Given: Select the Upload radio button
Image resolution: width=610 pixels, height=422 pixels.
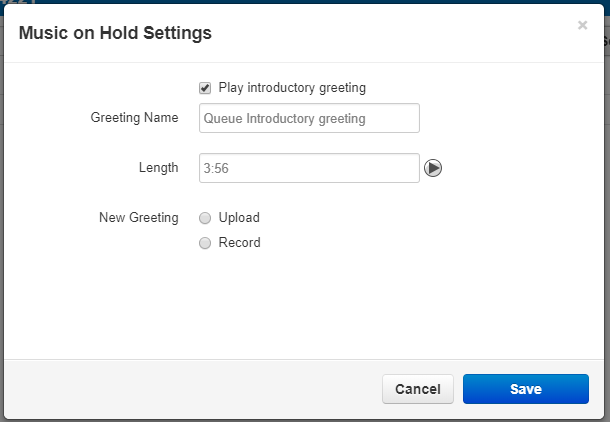Looking at the screenshot, I should 205,218.
